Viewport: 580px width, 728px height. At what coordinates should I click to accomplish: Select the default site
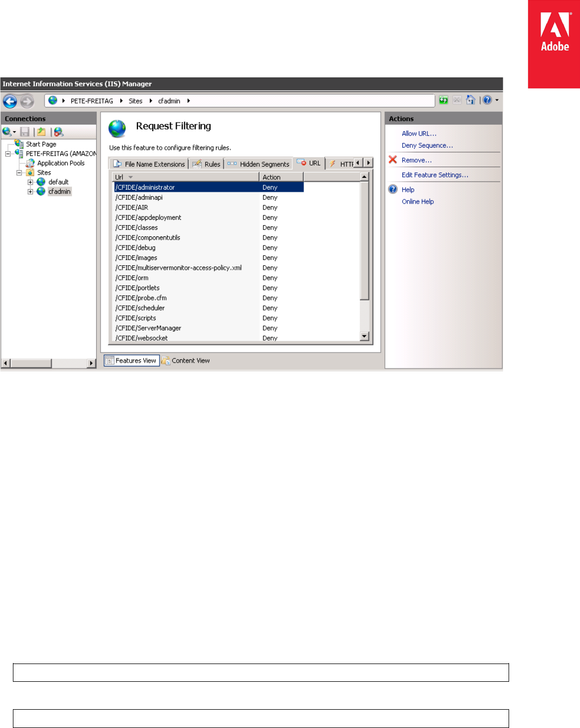pos(58,182)
